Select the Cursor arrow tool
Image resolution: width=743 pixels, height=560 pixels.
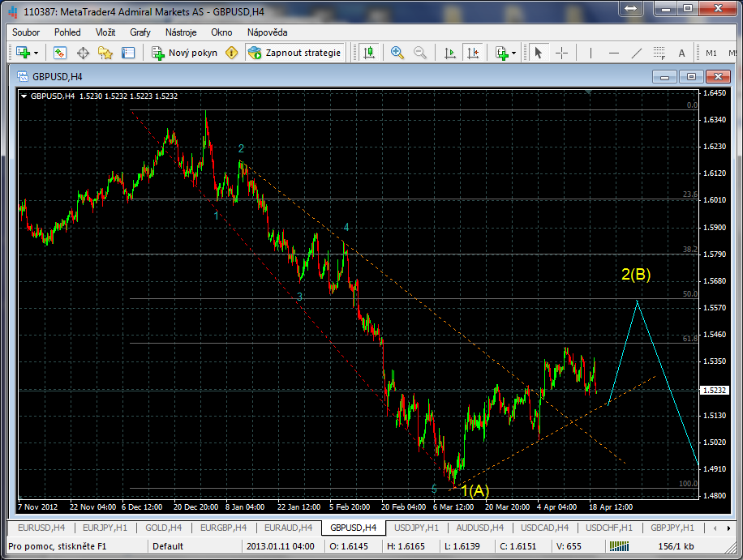coord(538,53)
